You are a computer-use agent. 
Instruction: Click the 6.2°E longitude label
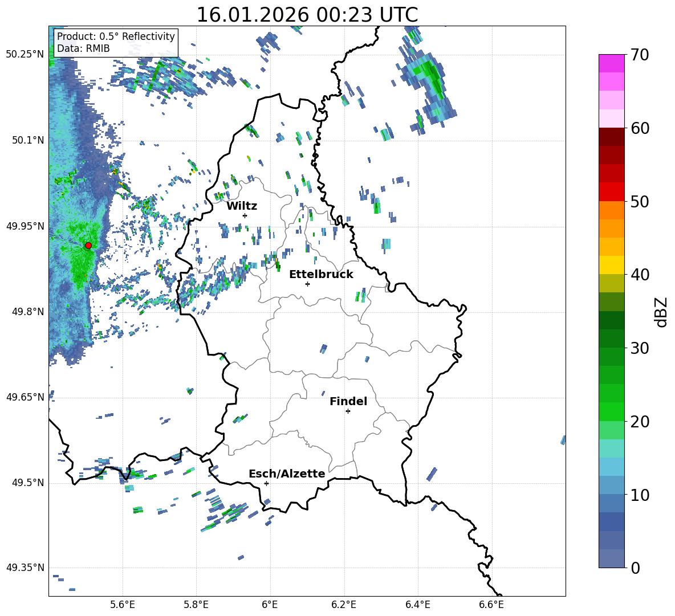click(x=344, y=605)
